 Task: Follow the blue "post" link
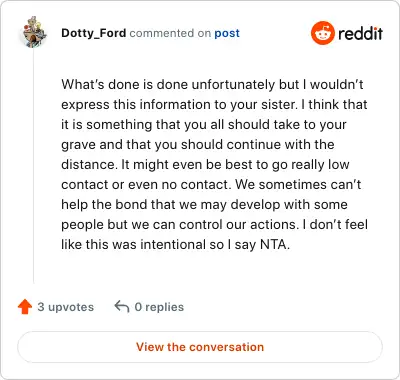coord(227,33)
